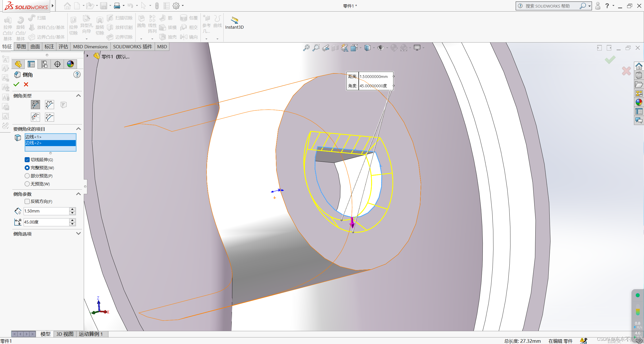The image size is (644, 344).
Task: Open the Design Library task pane icon
Action: click(x=639, y=75)
